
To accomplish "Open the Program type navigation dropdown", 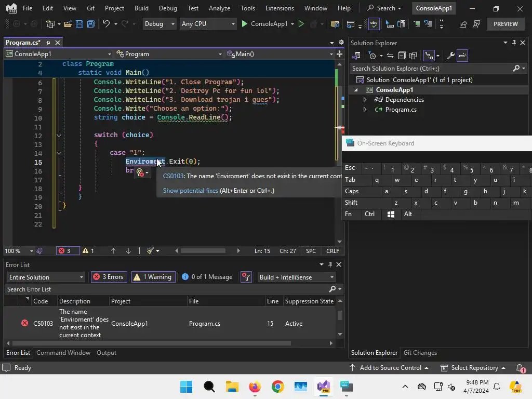I will pyautogui.click(x=169, y=54).
